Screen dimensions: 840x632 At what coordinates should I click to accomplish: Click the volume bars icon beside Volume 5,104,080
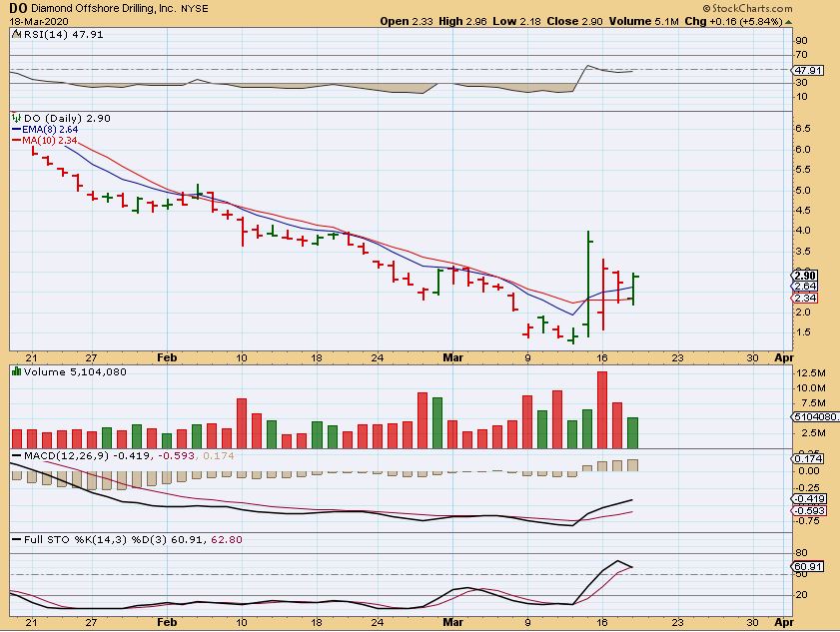point(17,371)
